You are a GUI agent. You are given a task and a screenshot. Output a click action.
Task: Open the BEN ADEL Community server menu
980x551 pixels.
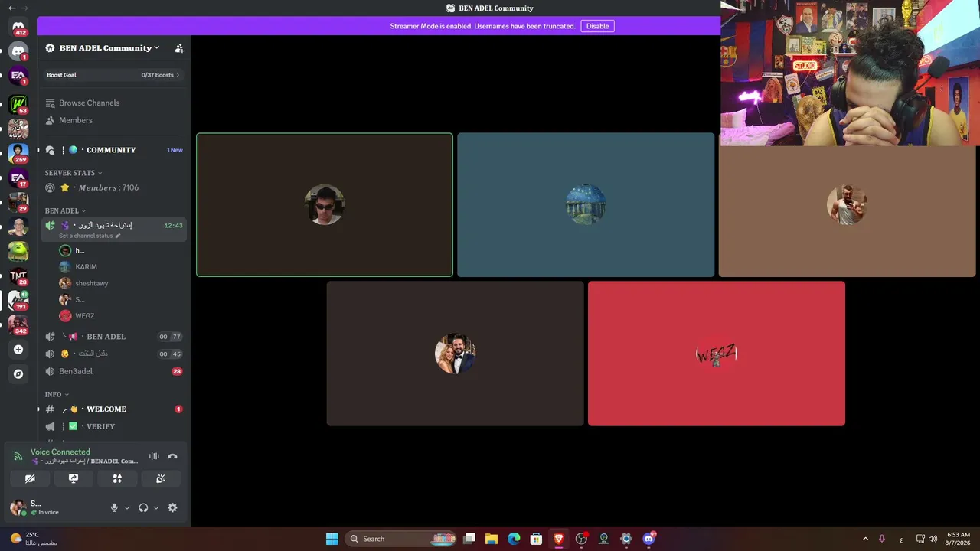tap(109, 48)
